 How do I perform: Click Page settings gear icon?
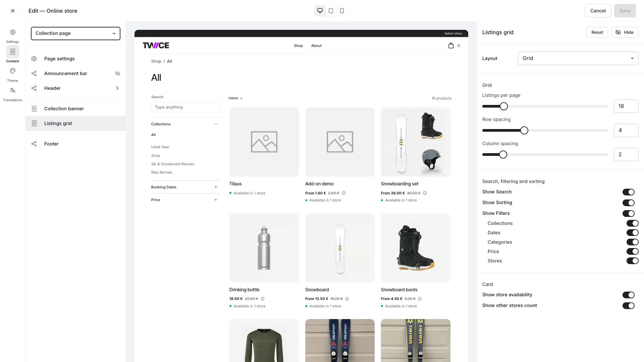coord(34,59)
